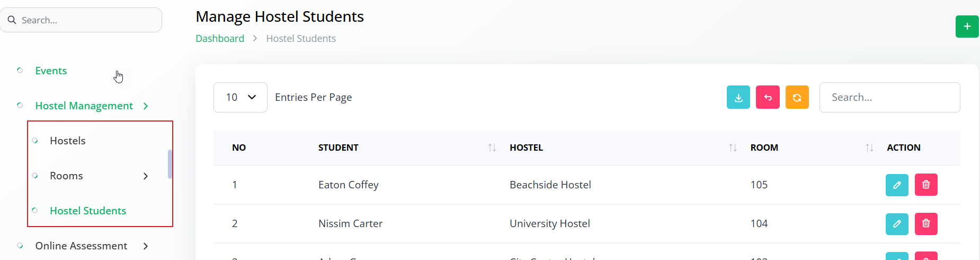Screen dimensions: 980x260
Task: Click the blue download export icon
Action: click(x=738, y=97)
